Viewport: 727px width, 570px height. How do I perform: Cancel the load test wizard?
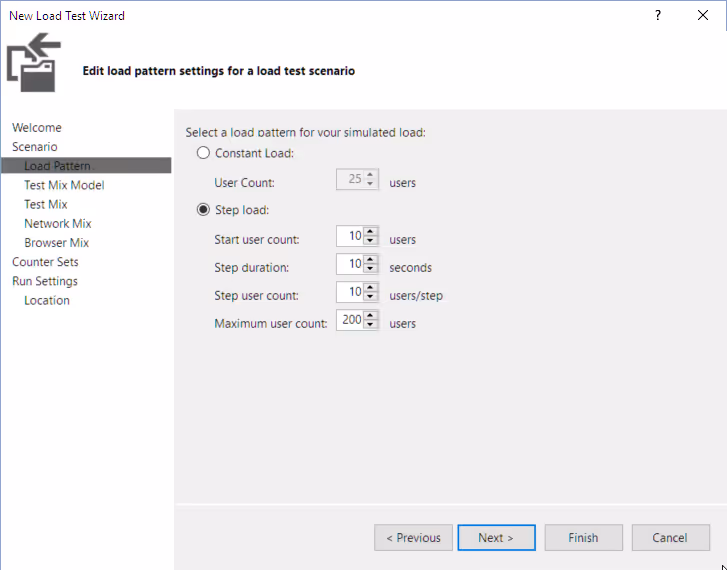(670, 538)
